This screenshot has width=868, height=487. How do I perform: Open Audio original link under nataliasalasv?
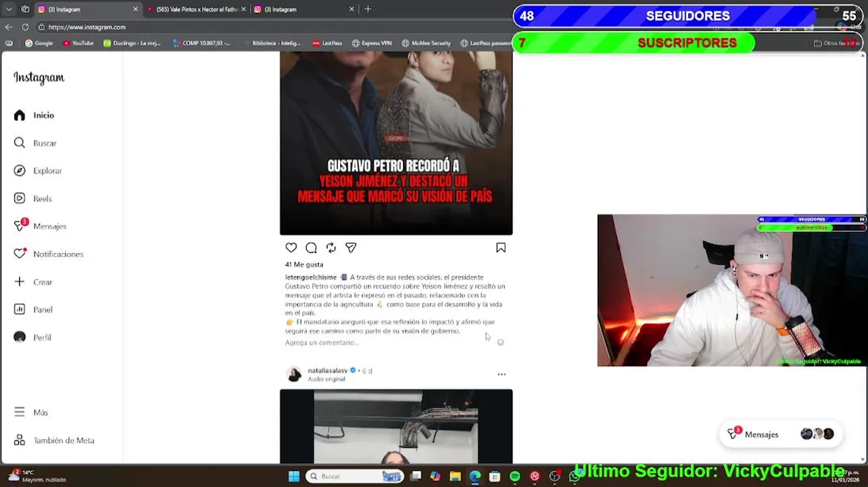click(x=327, y=379)
